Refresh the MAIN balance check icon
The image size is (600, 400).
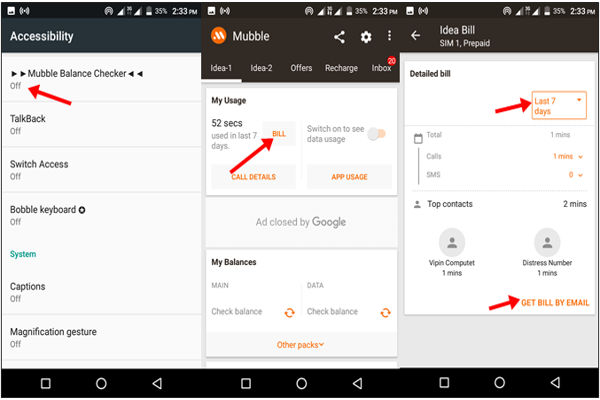(x=290, y=313)
